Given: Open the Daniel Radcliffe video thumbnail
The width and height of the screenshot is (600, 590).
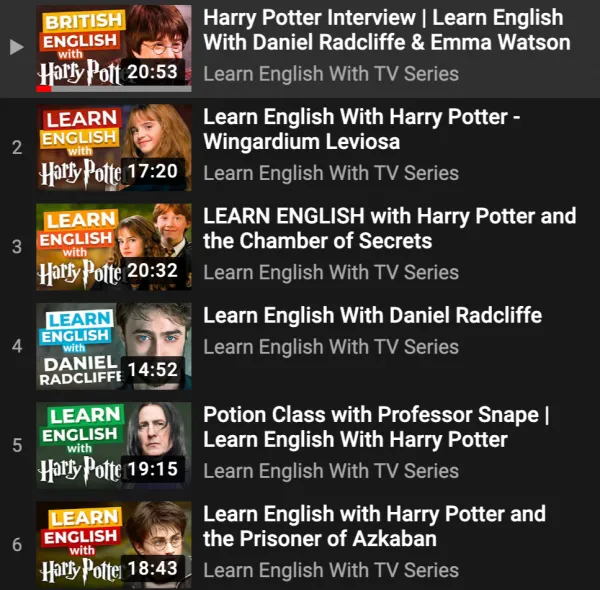Looking at the screenshot, I should [114, 346].
